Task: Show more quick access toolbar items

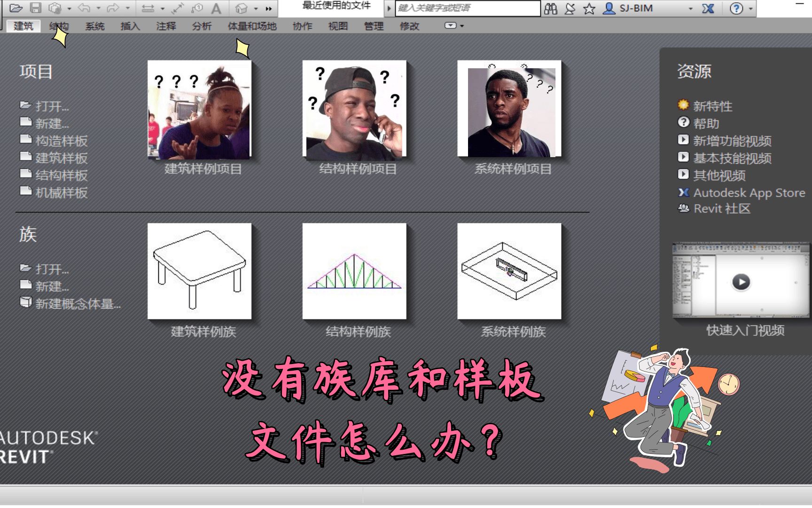Action: pyautogui.click(x=269, y=8)
